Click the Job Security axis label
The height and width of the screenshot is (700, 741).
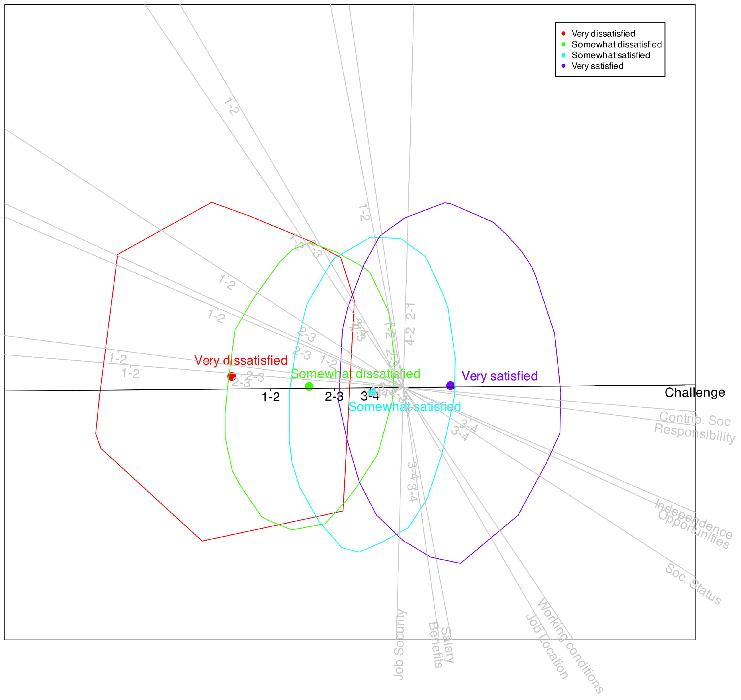coord(399,644)
